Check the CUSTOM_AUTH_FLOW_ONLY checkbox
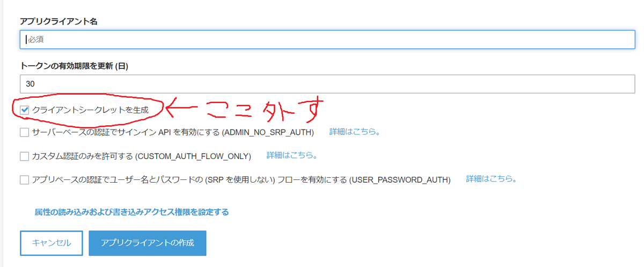 pos(24,156)
